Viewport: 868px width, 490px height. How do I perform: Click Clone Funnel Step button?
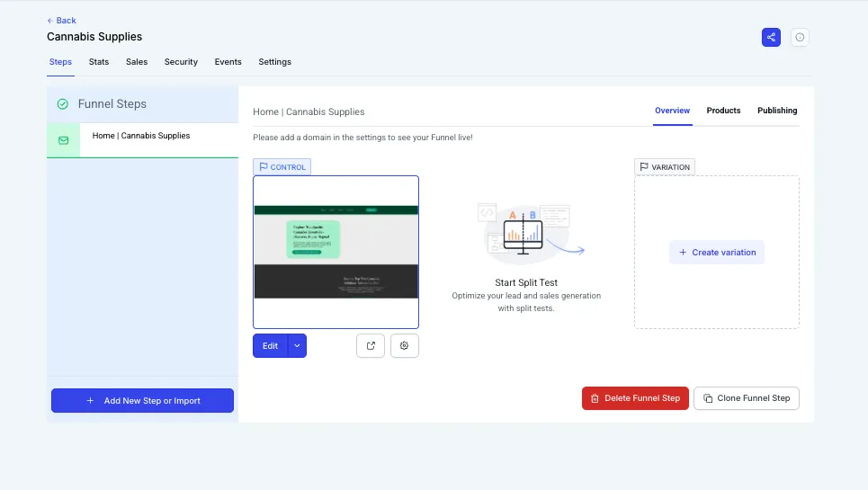click(x=747, y=398)
